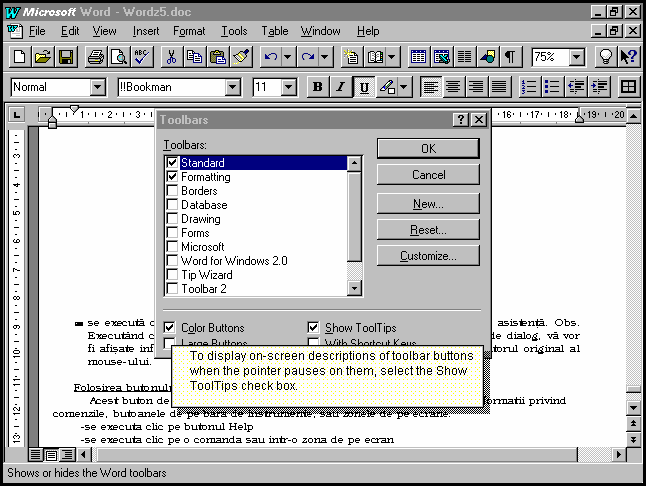The image size is (646, 486).
Task: Copy selection with the Copy icon
Action: click(x=195, y=57)
